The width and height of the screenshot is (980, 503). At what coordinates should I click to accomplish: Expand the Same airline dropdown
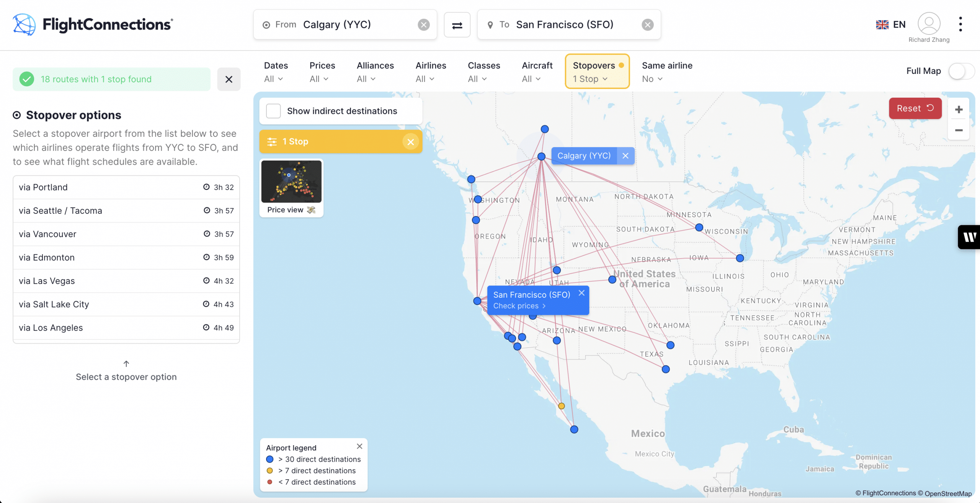(x=652, y=79)
